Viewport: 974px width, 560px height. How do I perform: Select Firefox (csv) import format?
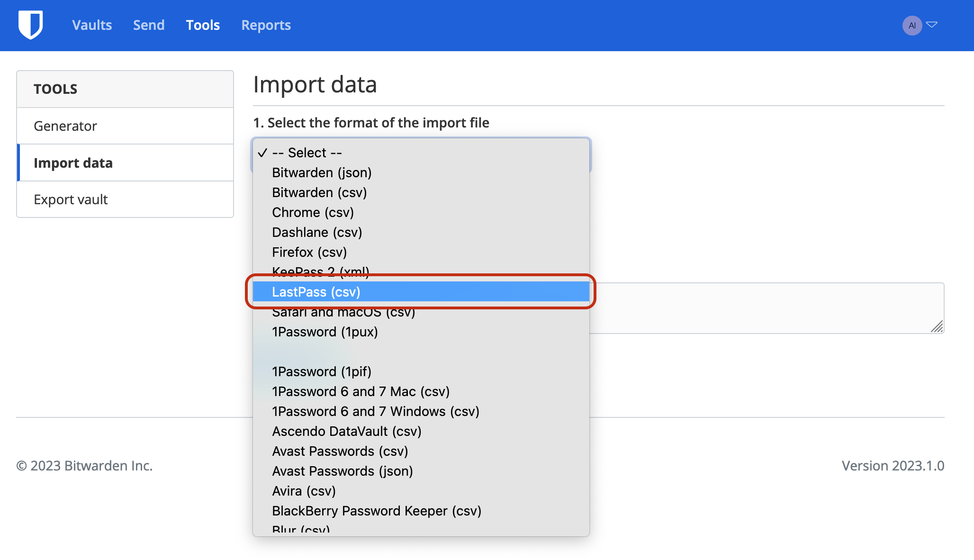[309, 252]
